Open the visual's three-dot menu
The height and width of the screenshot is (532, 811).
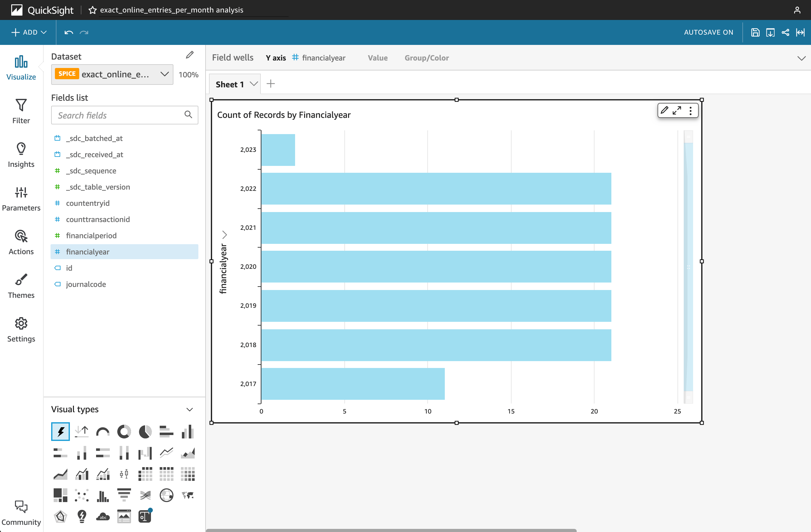[690, 111]
